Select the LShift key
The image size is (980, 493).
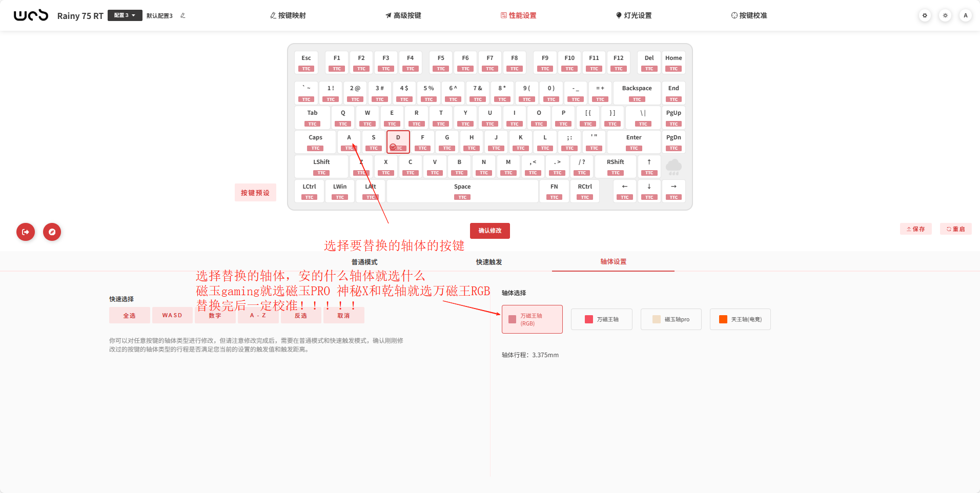321,167
